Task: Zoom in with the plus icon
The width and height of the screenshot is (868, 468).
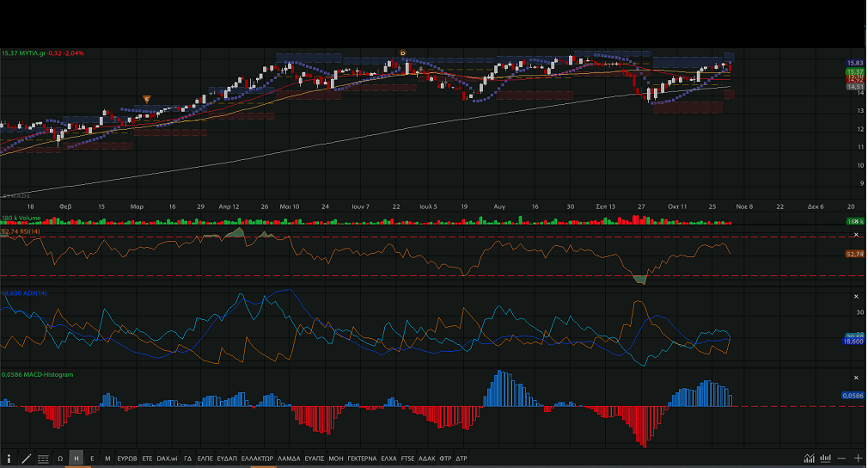Action: coord(858,459)
